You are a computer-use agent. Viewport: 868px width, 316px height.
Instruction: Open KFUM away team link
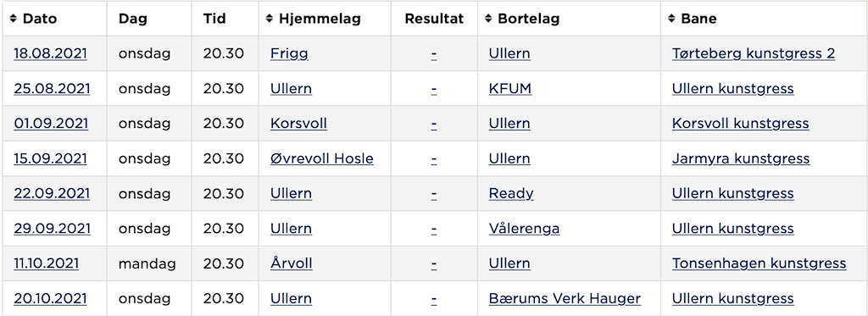click(x=509, y=89)
